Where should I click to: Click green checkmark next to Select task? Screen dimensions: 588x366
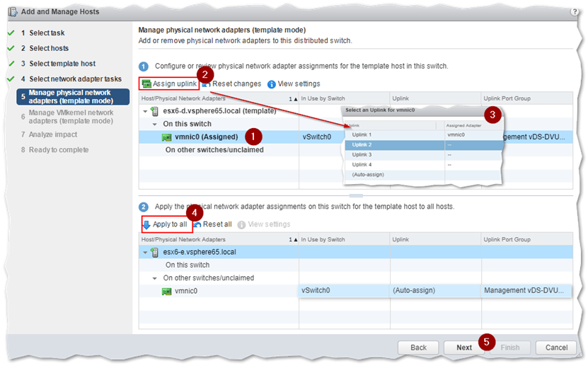pyautogui.click(x=11, y=33)
